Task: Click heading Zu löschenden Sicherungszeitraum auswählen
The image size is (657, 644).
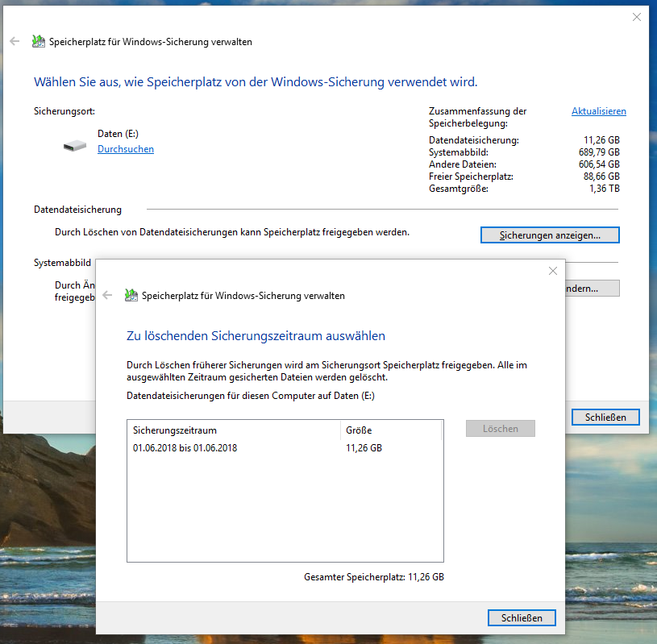Action: [256, 336]
